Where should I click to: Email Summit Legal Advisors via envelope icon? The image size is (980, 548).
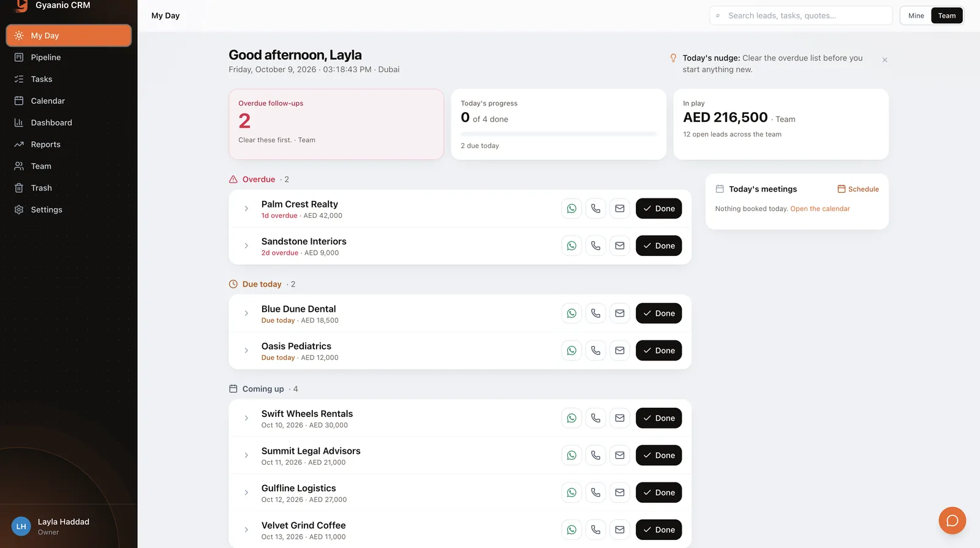coord(620,456)
